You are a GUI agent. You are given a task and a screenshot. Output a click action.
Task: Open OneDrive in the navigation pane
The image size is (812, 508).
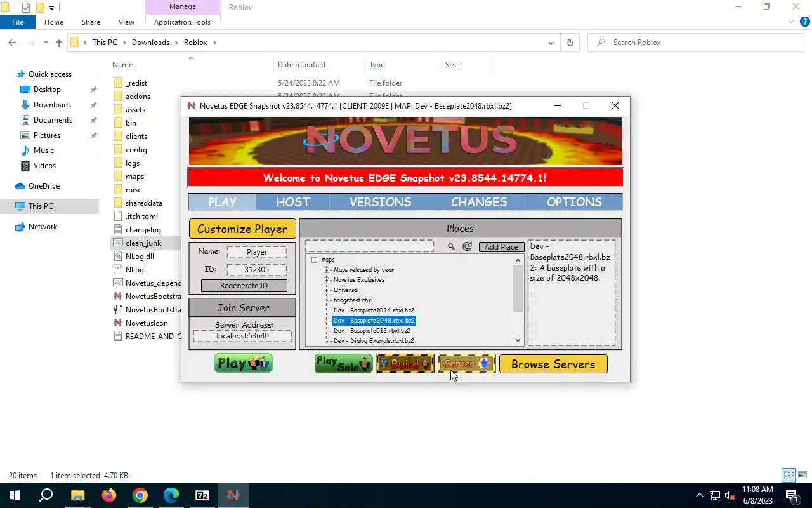click(x=44, y=186)
